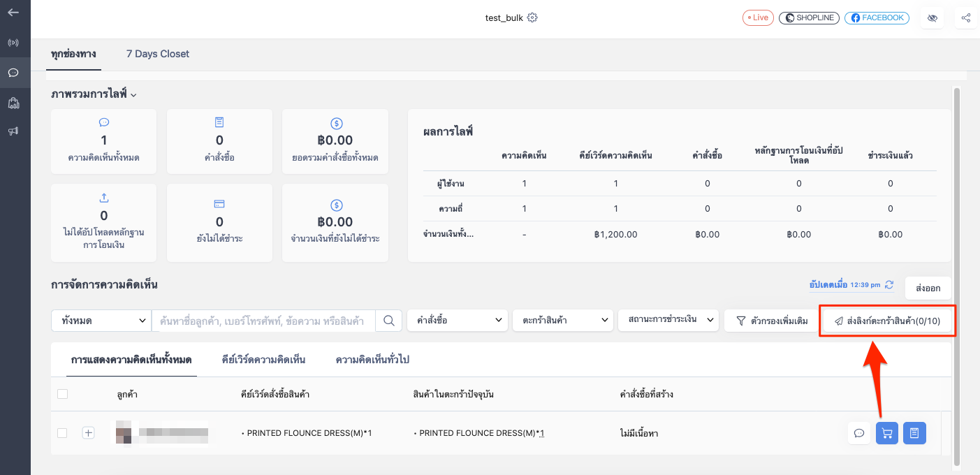Click the back arrow in sidebar
The image size is (980, 475).
pyautogui.click(x=13, y=13)
